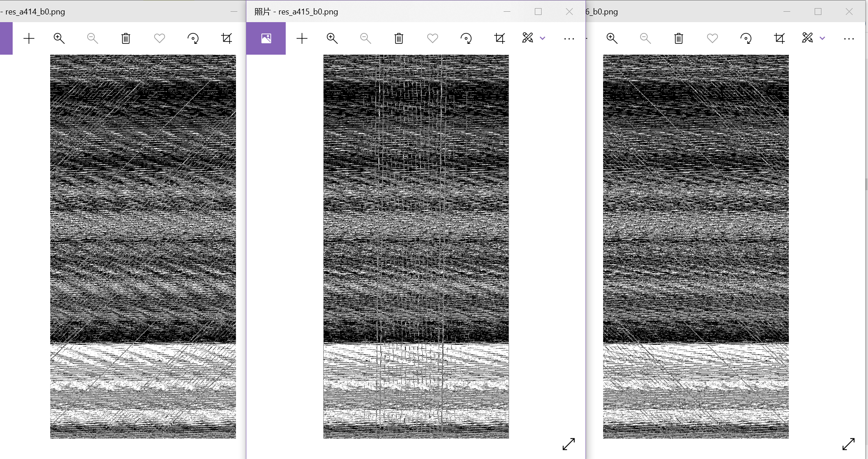Image resolution: width=868 pixels, height=459 pixels.
Task: Open Edit & Create in rightmost photo window
Action: click(807, 38)
